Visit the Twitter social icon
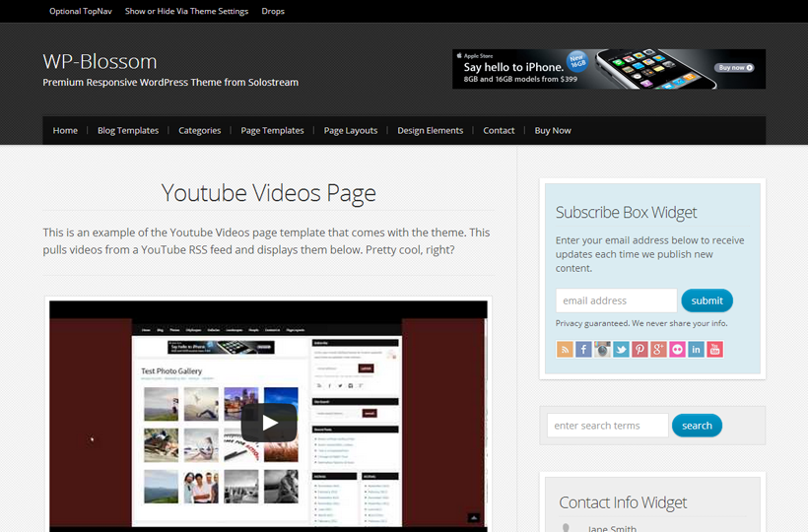 click(x=621, y=349)
